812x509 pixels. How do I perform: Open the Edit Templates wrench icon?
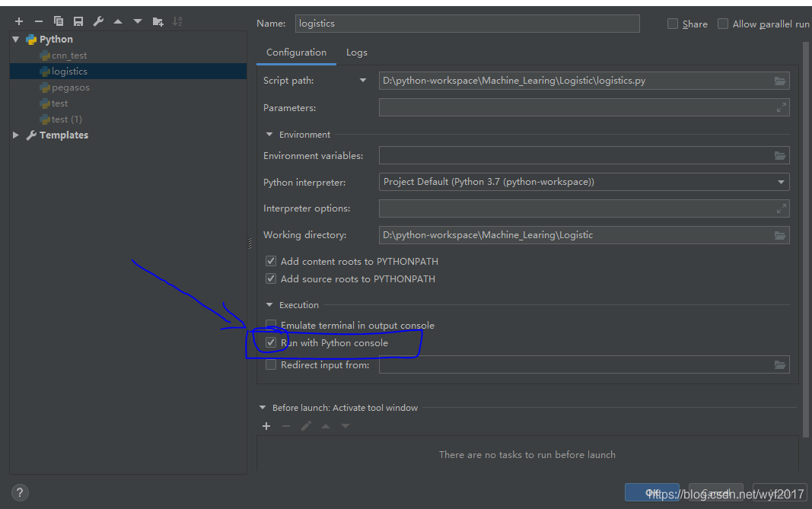[98, 21]
